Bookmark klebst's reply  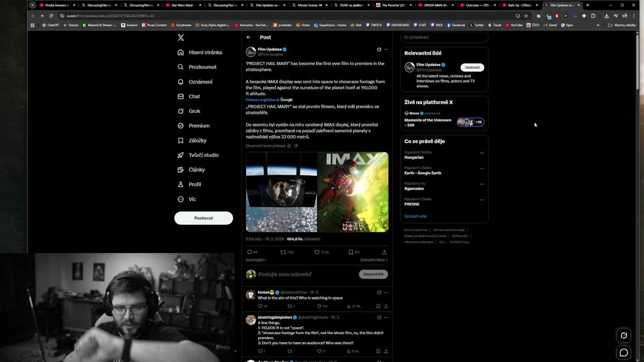coord(378,306)
